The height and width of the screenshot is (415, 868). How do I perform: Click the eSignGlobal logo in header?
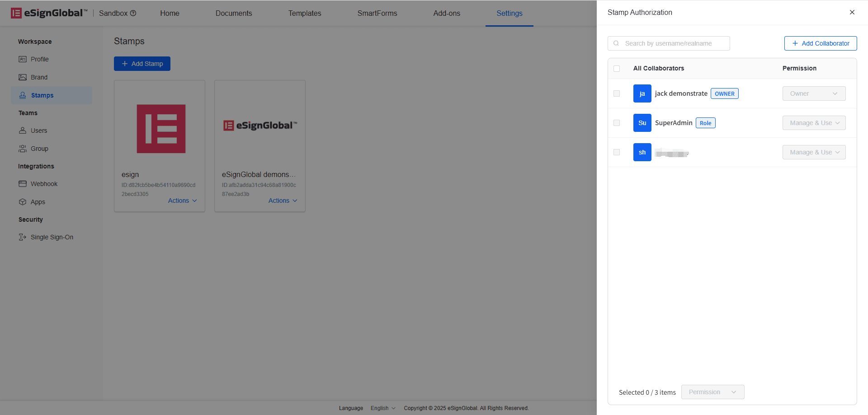(49, 13)
